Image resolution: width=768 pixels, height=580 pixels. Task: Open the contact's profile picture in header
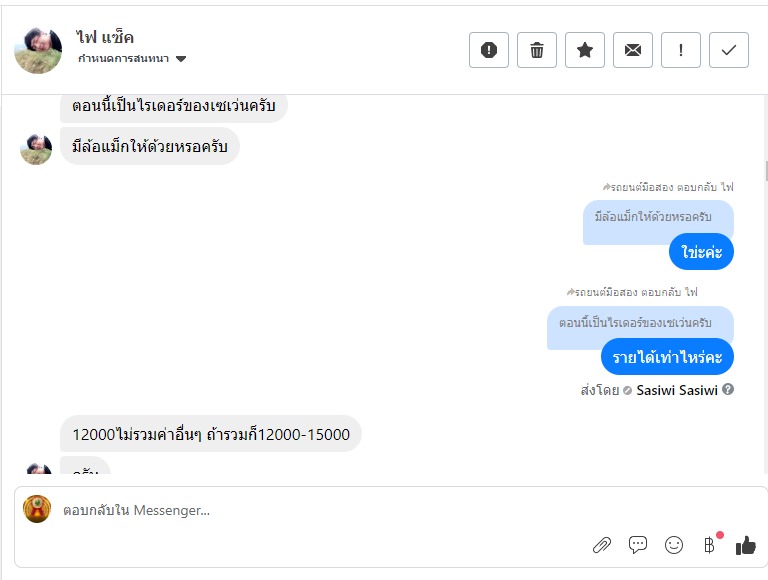pos(38,49)
